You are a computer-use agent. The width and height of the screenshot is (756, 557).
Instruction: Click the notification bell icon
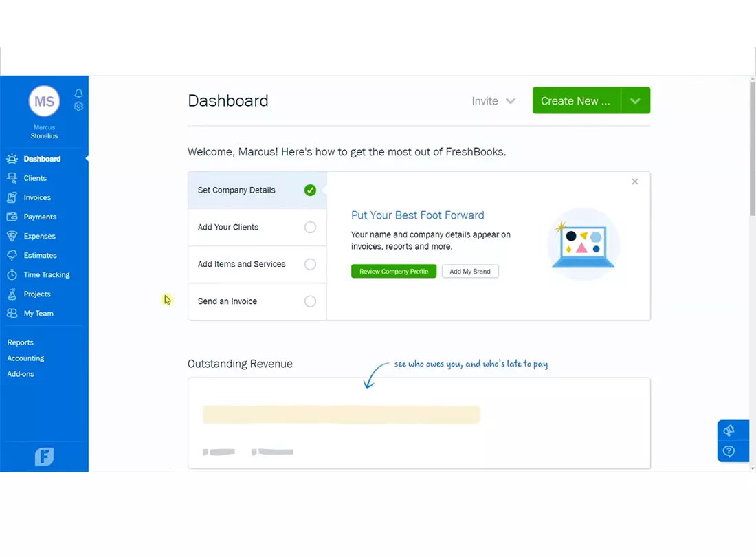click(78, 92)
